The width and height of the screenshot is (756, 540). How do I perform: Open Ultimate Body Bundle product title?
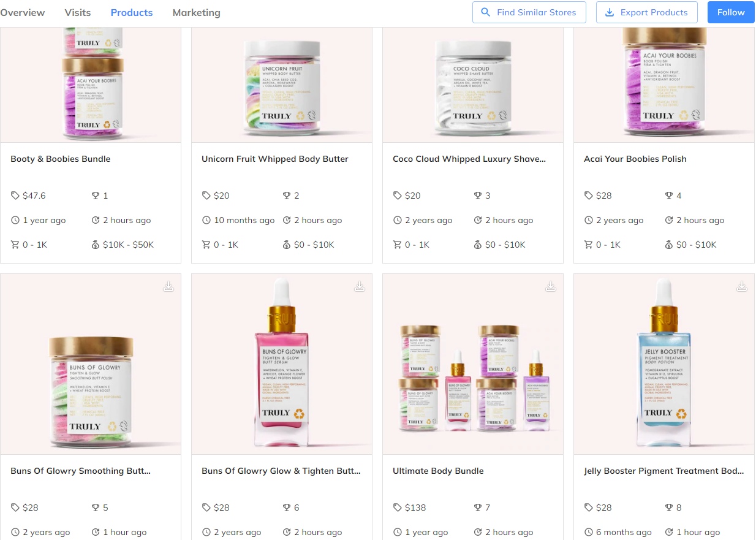pos(438,471)
